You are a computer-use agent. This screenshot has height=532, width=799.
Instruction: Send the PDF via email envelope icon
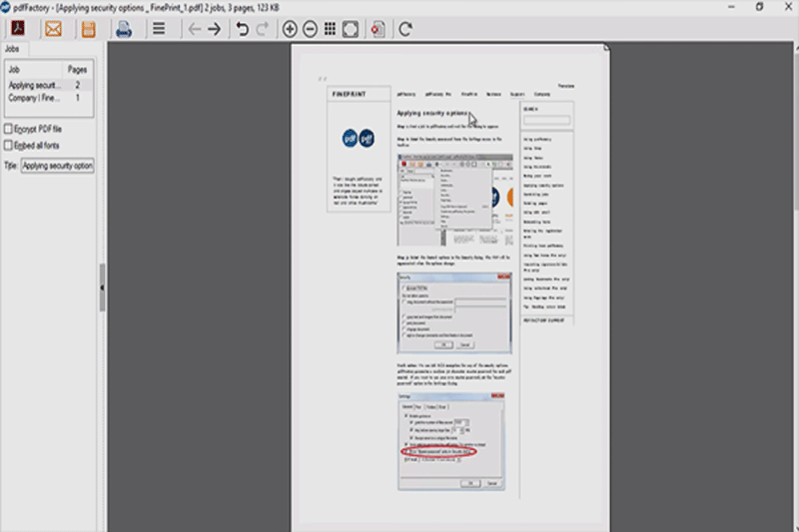point(53,29)
